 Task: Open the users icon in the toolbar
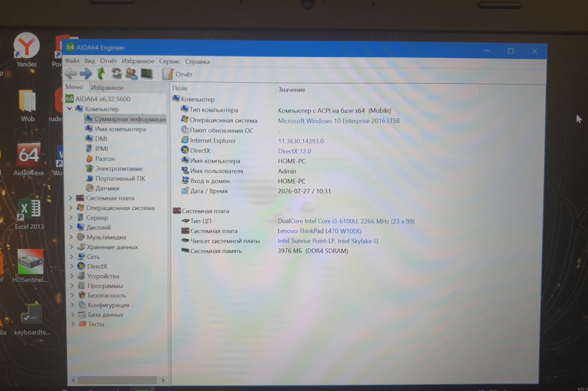click(131, 73)
